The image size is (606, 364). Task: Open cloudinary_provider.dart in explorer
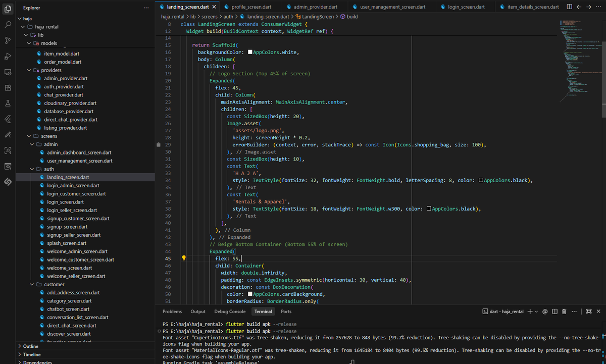pos(70,103)
